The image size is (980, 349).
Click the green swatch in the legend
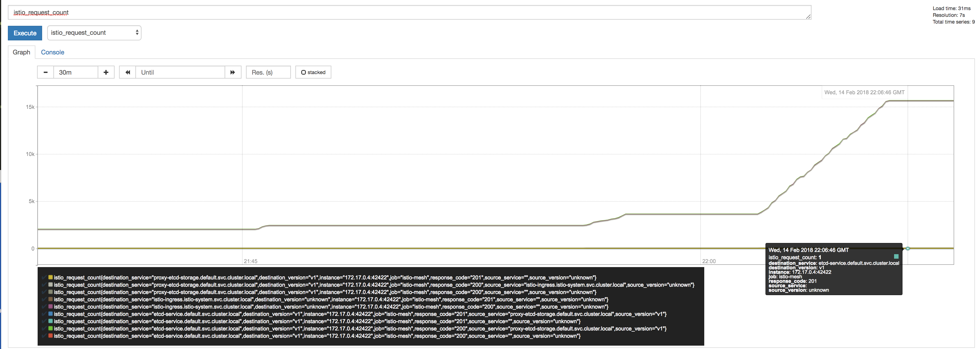pos(51,329)
